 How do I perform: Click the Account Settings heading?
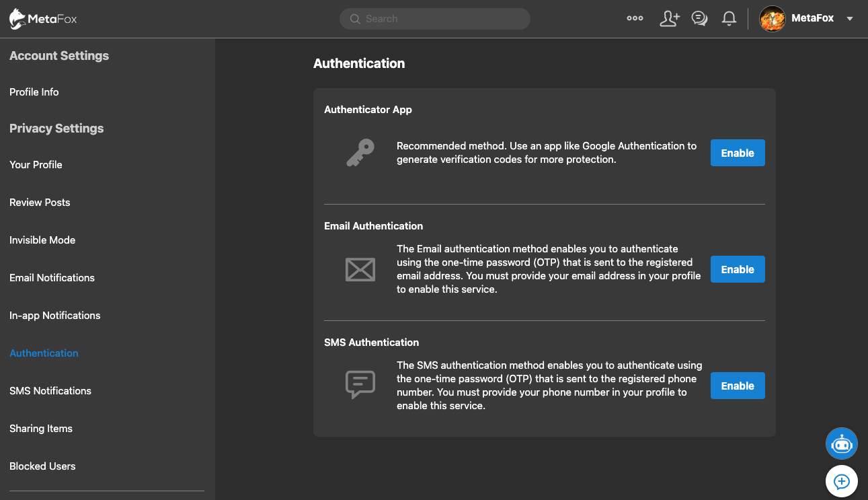59,56
